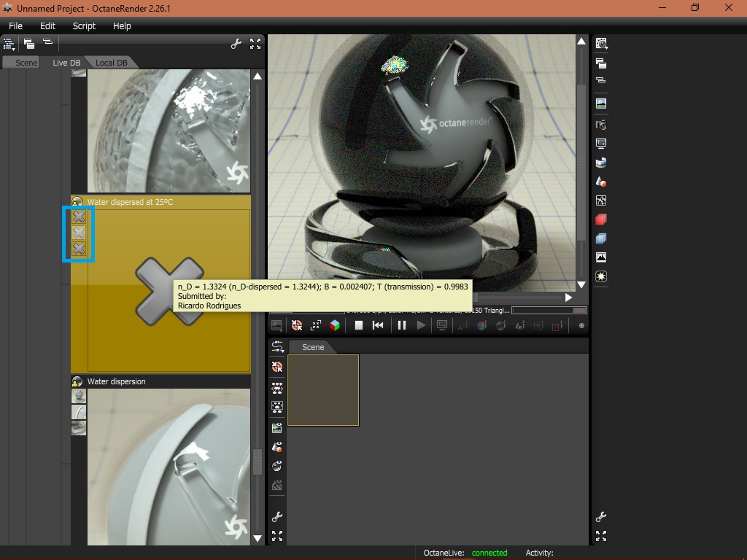Image resolution: width=747 pixels, height=560 pixels.
Task: Click the first small X thumbnail of Water dispersed
Action: pos(79,217)
